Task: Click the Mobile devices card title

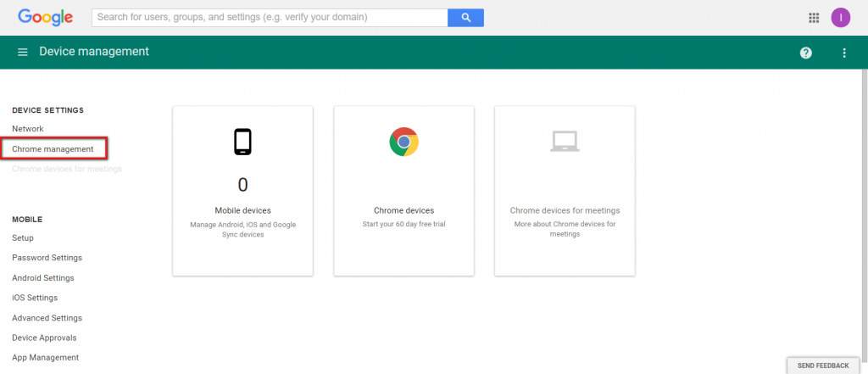Action: click(242, 210)
